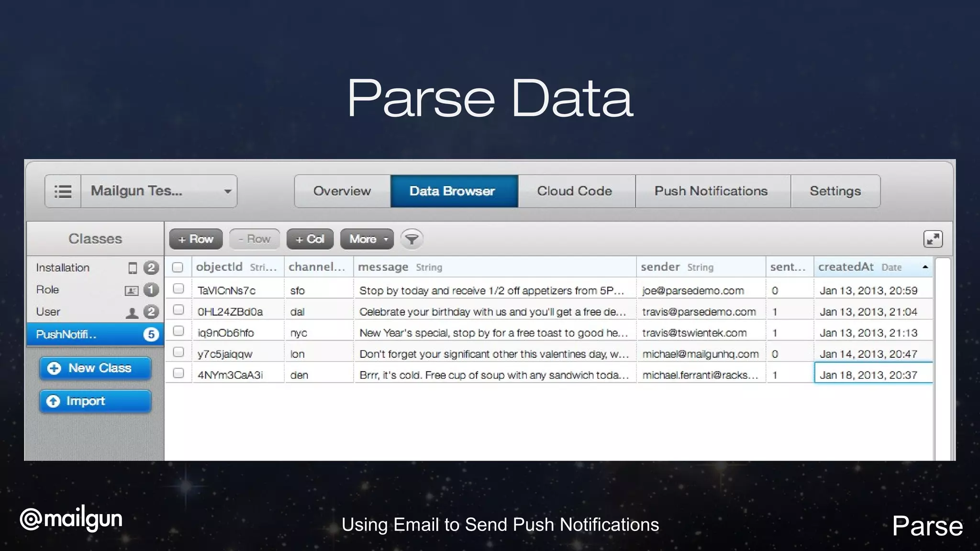Select the Installation class
Image resolution: width=980 pixels, height=551 pixels.
(x=95, y=267)
